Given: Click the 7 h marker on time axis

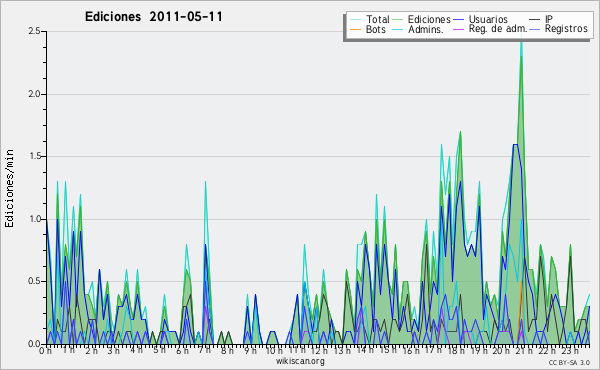Looking at the screenshot, I should tap(205, 350).
